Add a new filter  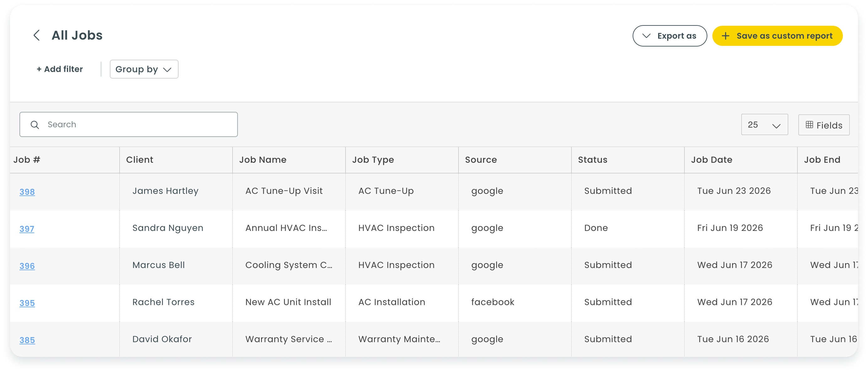click(60, 69)
